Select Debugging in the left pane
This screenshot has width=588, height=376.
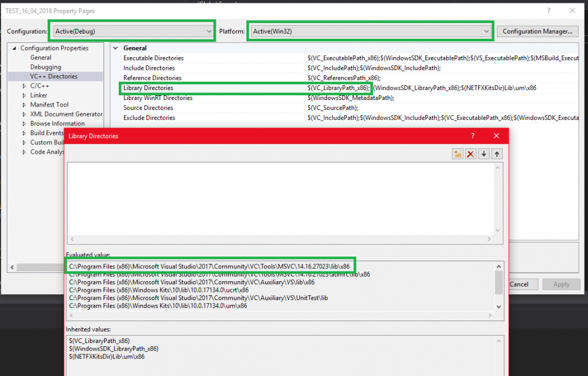point(45,66)
